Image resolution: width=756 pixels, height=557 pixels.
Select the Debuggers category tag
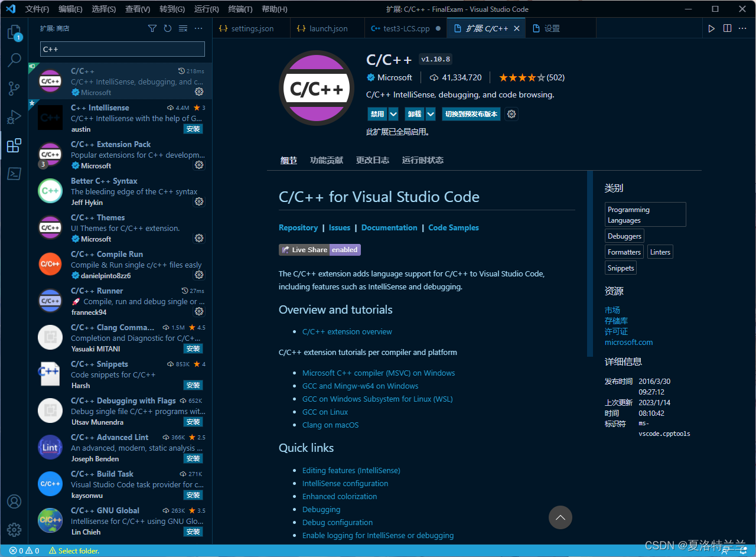coord(624,236)
